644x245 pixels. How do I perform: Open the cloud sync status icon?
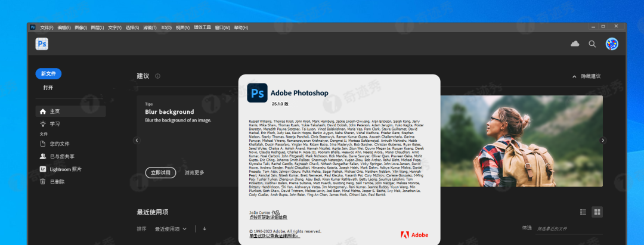[575, 44]
